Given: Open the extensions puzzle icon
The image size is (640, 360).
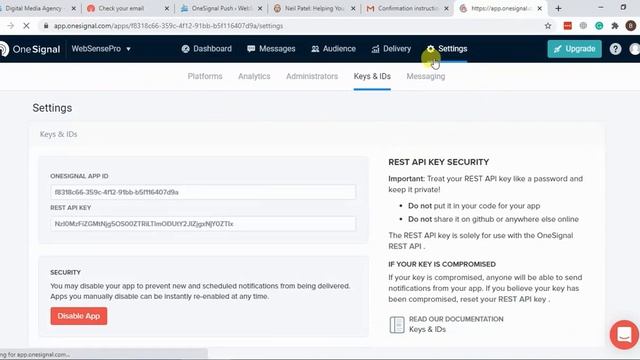Looking at the screenshot, I should (615, 26).
